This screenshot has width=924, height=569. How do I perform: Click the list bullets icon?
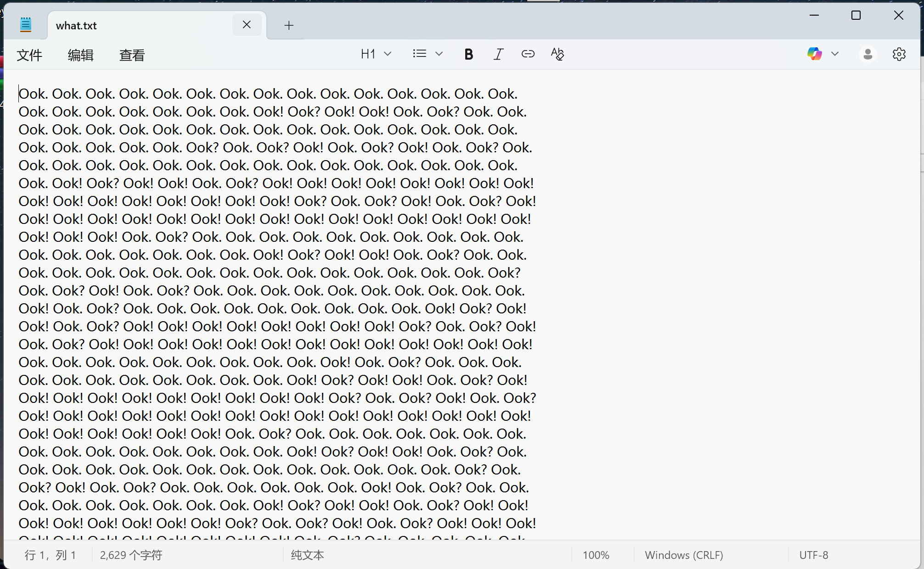[419, 54]
